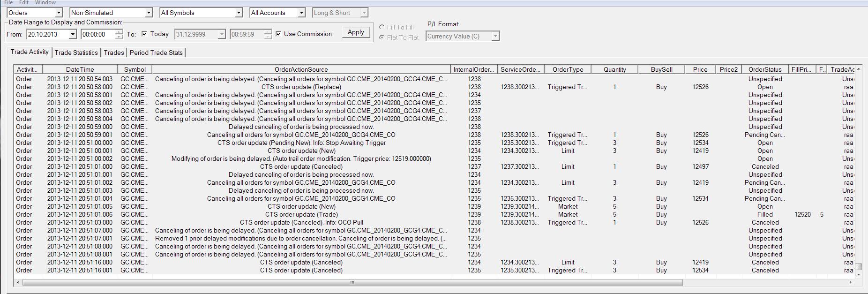Click the Apply button
The image size is (868, 294).
pyautogui.click(x=356, y=32)
